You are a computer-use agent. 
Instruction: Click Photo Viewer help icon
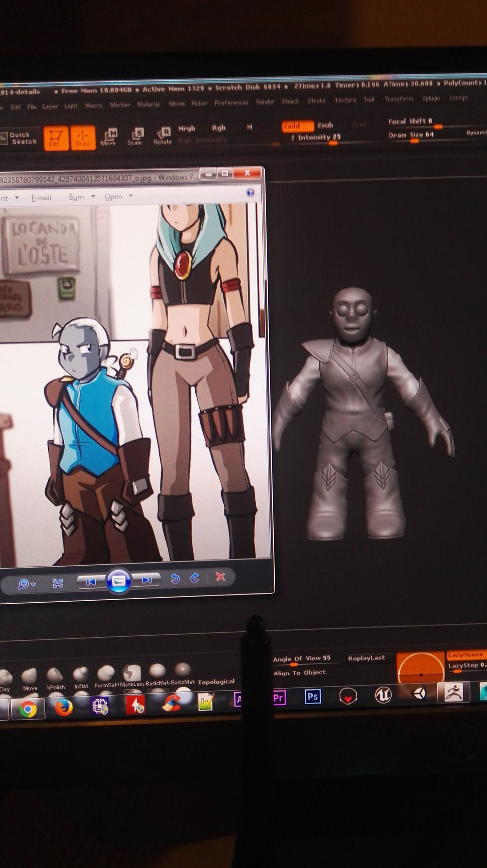point(250,193)
